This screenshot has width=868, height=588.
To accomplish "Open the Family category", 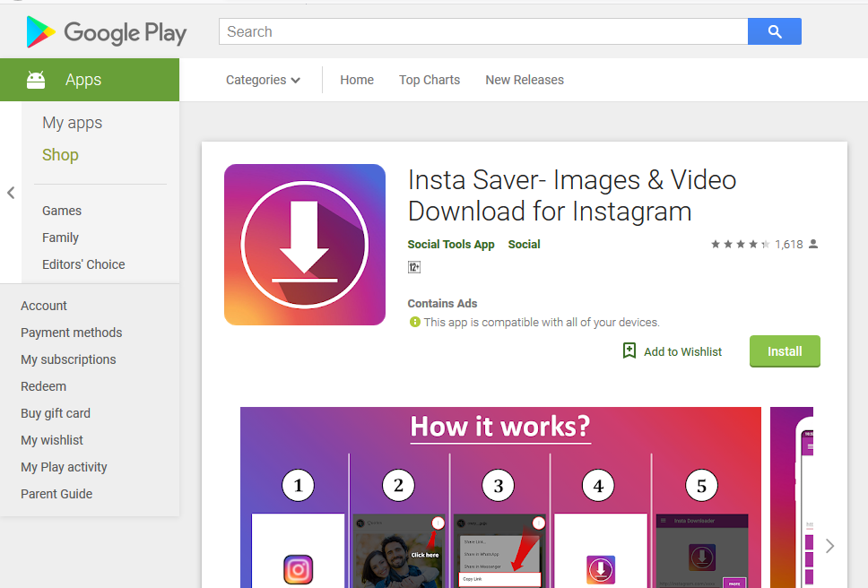I will coord(60,238).
